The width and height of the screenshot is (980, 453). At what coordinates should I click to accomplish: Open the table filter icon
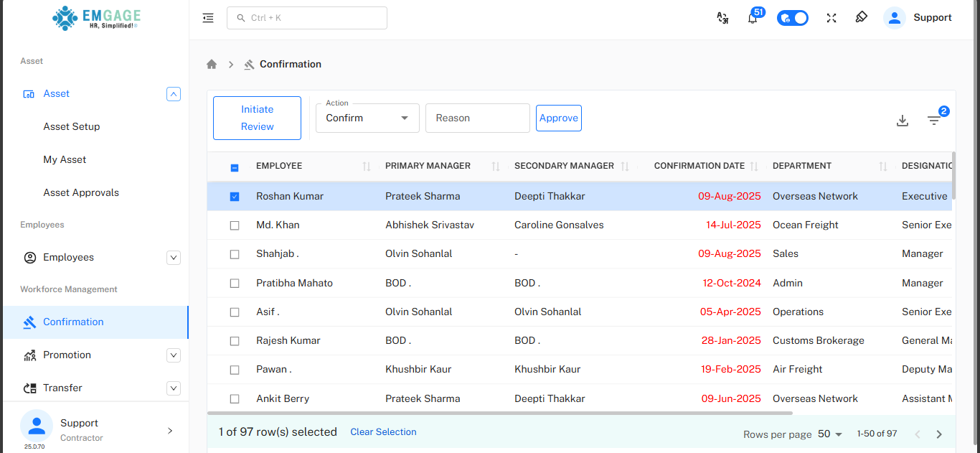tap(933, 121)
